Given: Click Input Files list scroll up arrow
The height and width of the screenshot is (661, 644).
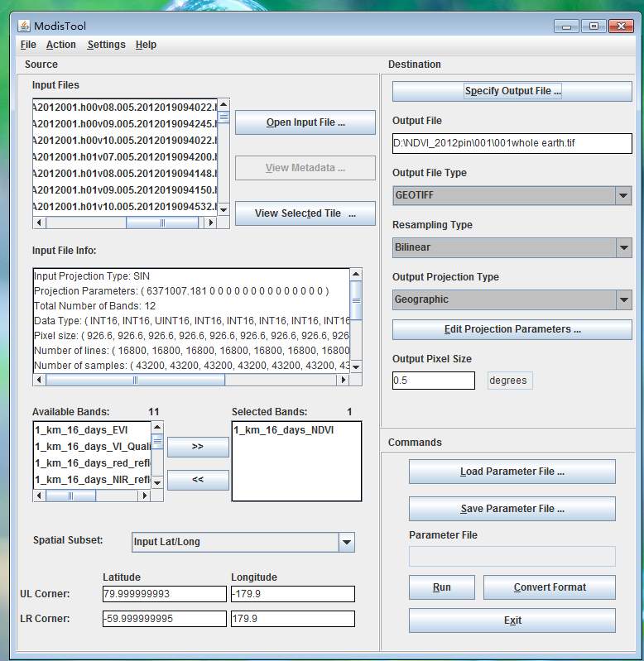Looking at the screenshot, I should point(223,104).
